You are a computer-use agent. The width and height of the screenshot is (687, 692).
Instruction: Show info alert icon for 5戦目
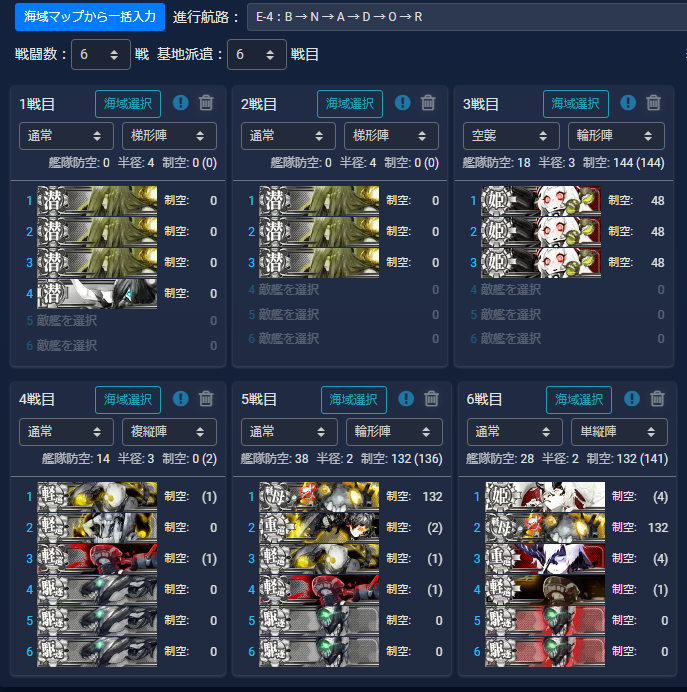pyautogui.click(x=406, y=399)
